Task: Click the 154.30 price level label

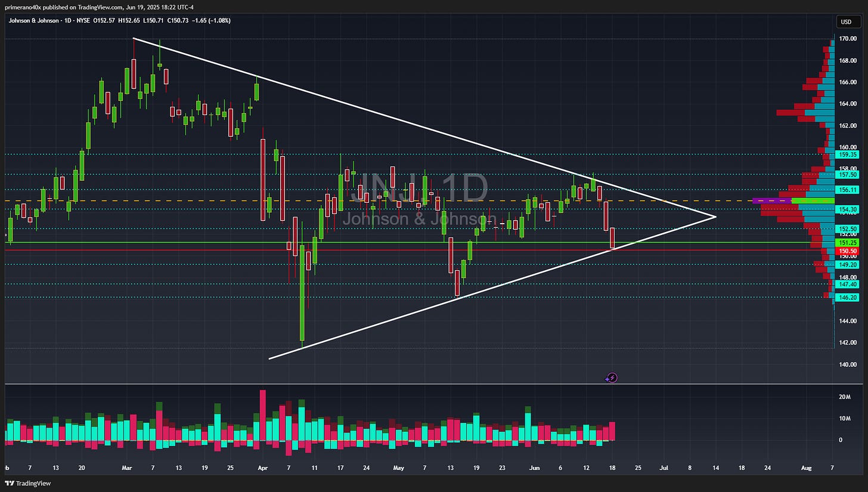Action: tap(847, 209)
